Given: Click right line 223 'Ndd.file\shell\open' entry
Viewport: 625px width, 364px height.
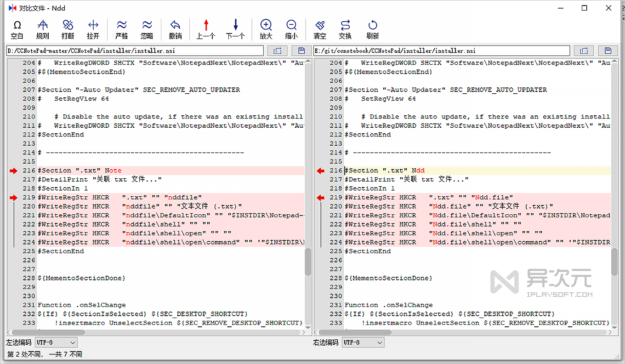Looking at the screenshot, I should point(443,233).
